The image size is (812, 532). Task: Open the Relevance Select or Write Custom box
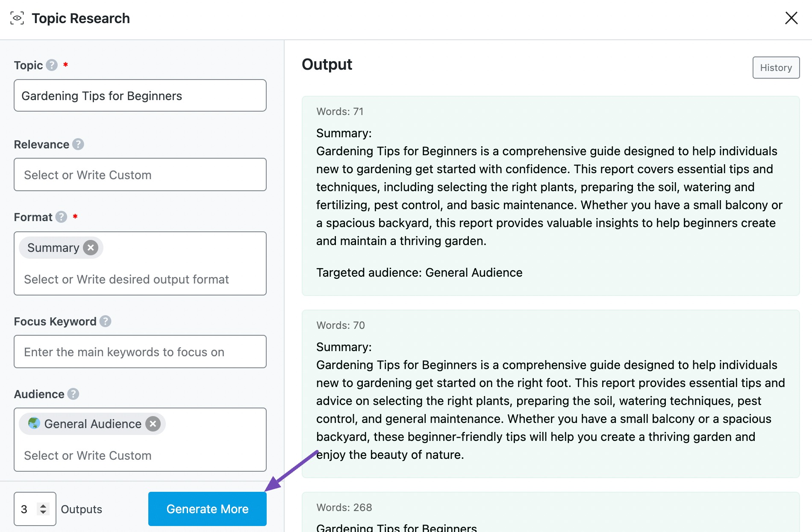coord(140,174)
